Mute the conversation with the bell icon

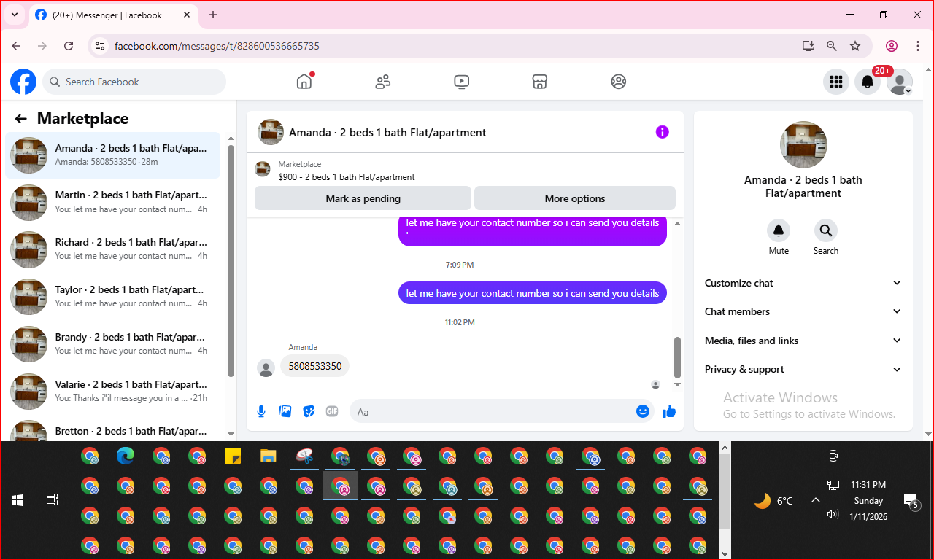[x=779, y=230]
